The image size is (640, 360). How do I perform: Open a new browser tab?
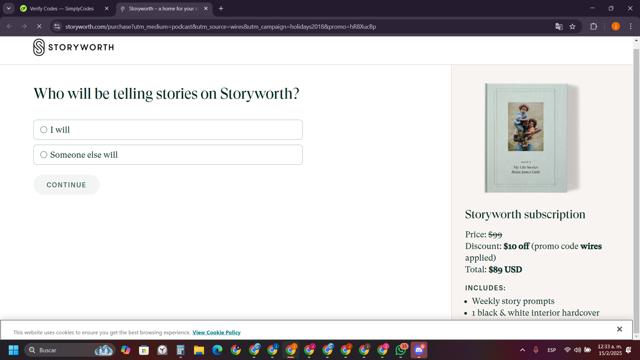pos(221,9)
